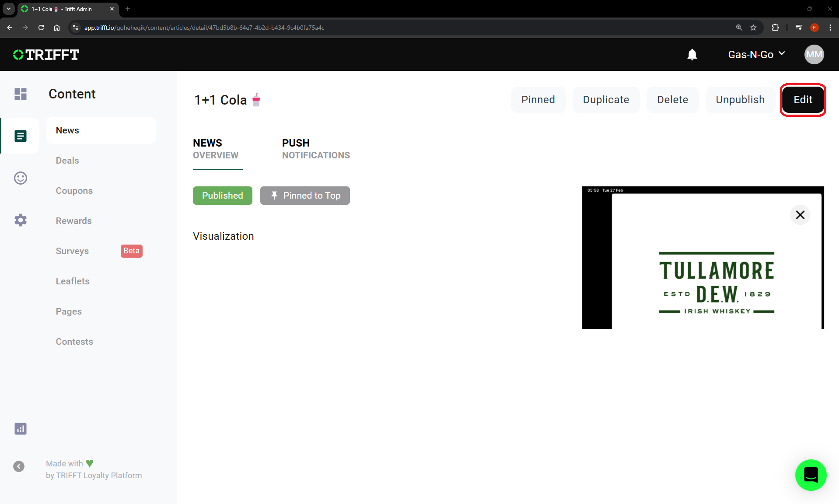Open the browser extensions puzzle icon
This screenshot has height=504, width=839.
pyautogui.click(x=776, y=28)
